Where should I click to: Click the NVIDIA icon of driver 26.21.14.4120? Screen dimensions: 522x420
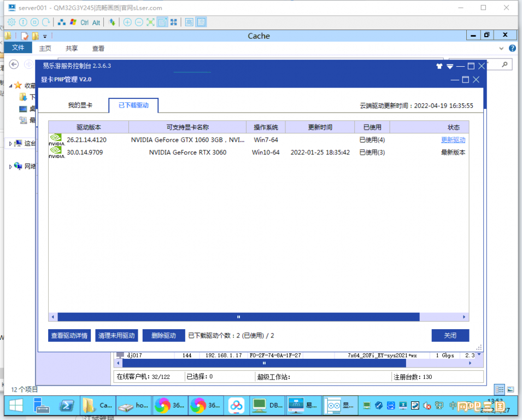tap(57, 139)
